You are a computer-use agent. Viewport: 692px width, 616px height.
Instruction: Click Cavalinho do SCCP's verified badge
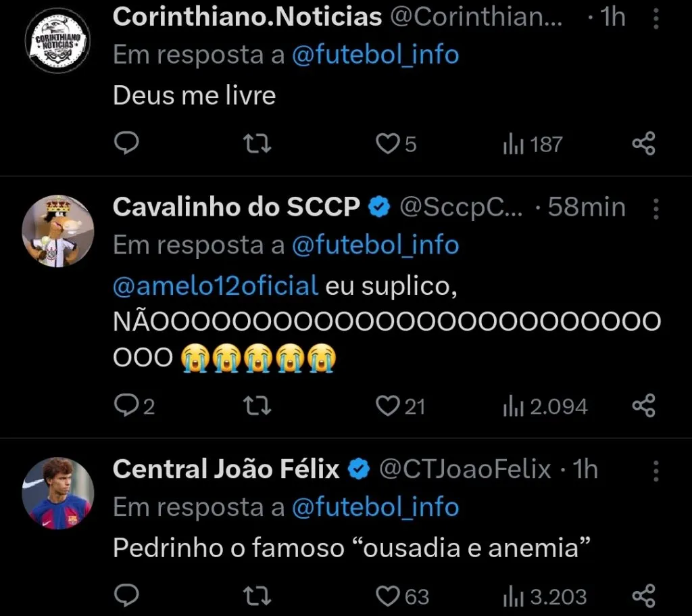pos(378,207)
